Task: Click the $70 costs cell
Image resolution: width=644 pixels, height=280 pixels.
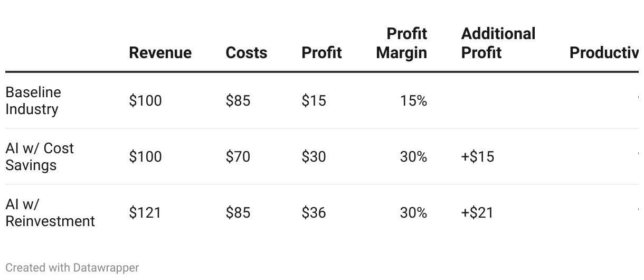Action: (238, 156)
